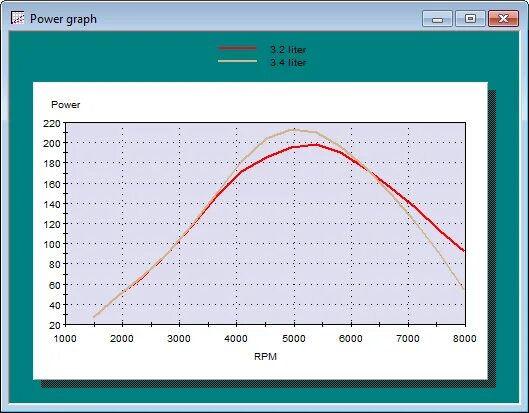
Task: Click the 6000 label on the RPM axis
Action: 351,338
